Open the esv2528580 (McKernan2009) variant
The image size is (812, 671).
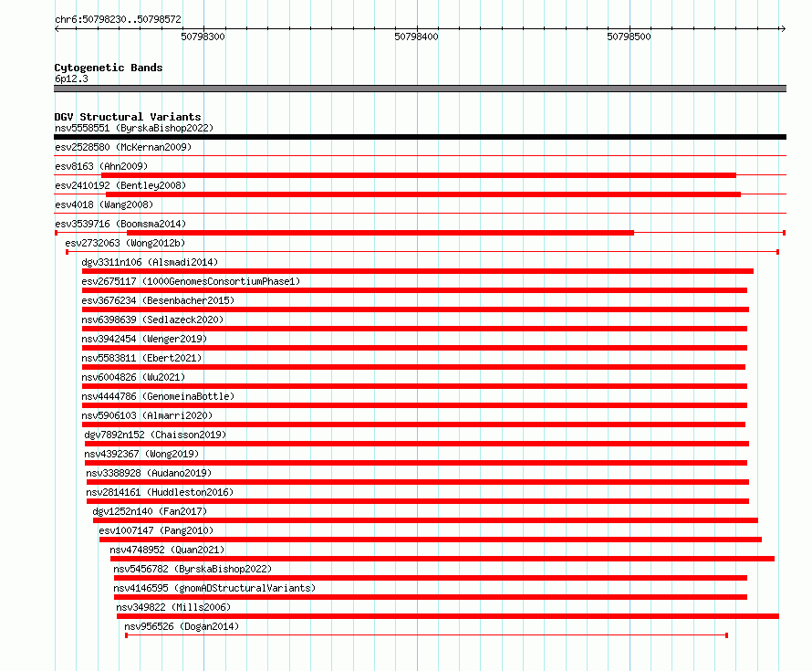pyautogui.click(x=123, y=147)
